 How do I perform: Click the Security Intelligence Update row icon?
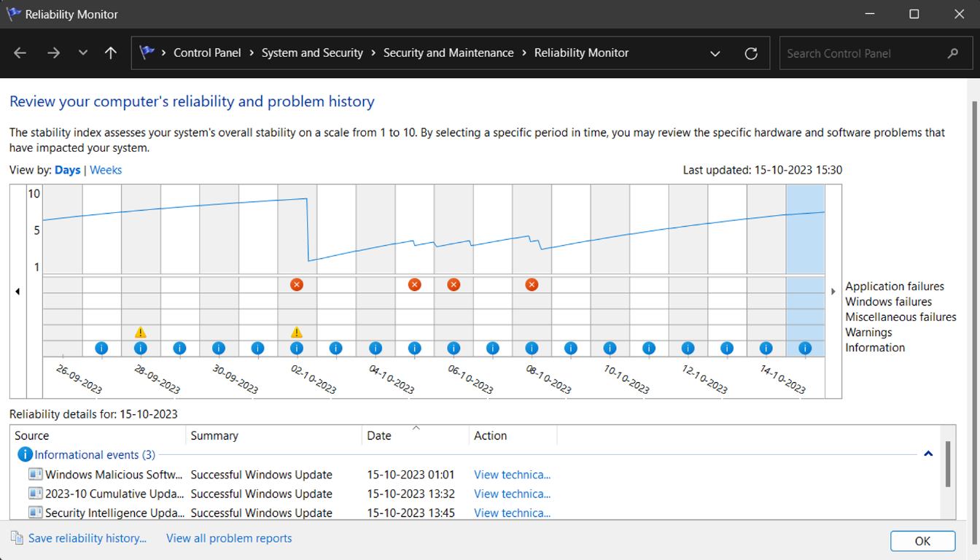coord(36,513)
